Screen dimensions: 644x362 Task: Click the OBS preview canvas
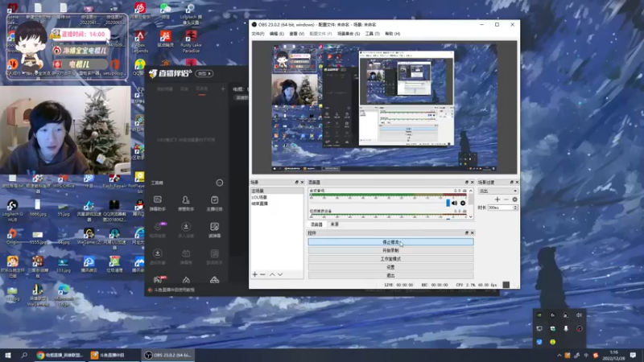385,108
